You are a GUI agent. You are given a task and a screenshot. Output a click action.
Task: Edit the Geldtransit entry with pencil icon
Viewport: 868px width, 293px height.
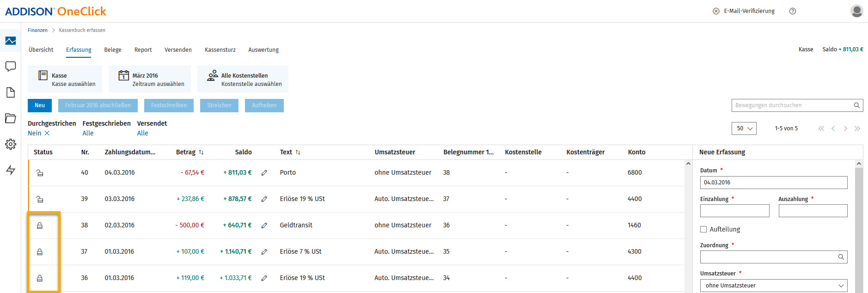point(264,226)
